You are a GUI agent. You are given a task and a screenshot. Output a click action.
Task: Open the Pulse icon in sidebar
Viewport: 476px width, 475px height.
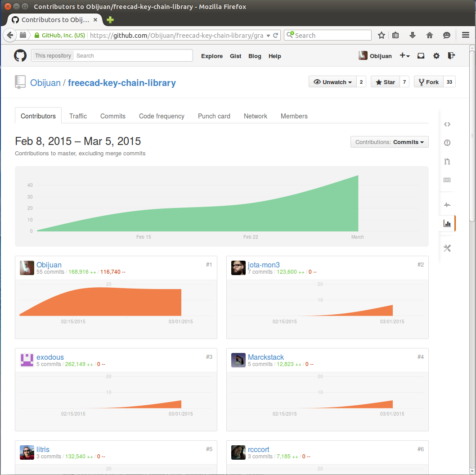447,205
